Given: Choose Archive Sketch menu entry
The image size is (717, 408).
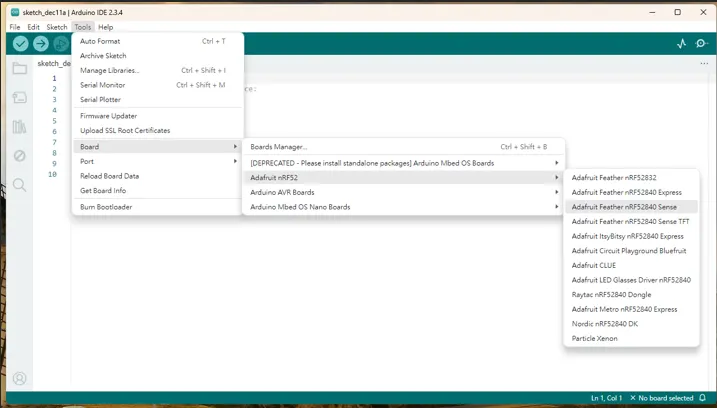Looking at the screenshot, I should coord(157,56).
